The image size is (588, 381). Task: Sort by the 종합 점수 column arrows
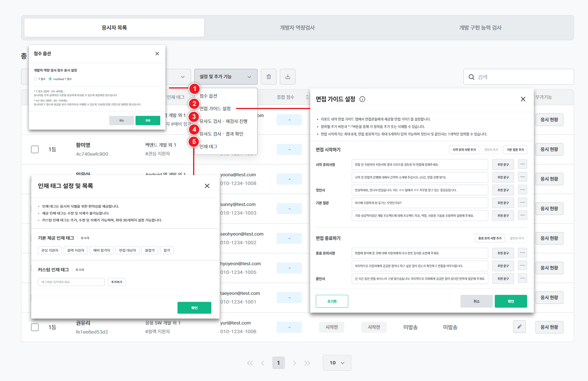click(x=307, y=97)
